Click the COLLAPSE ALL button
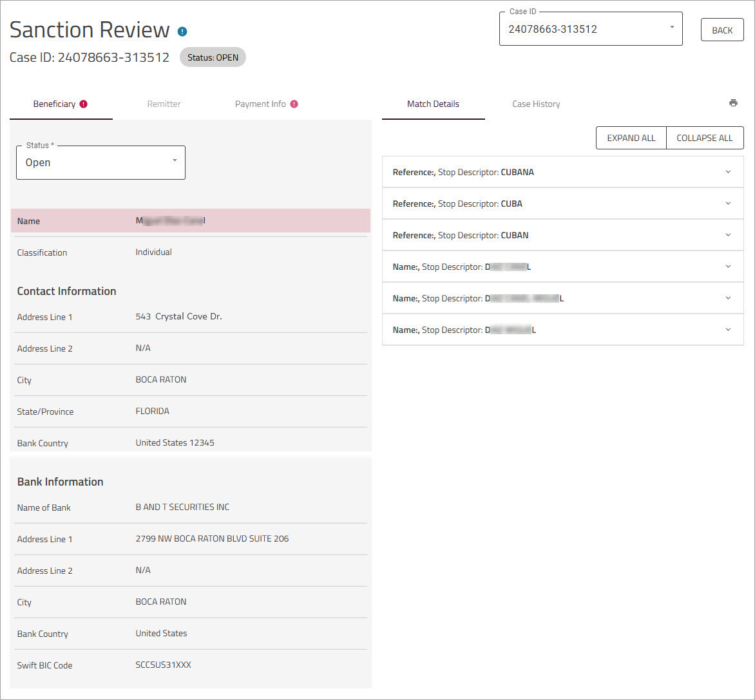 704,137
